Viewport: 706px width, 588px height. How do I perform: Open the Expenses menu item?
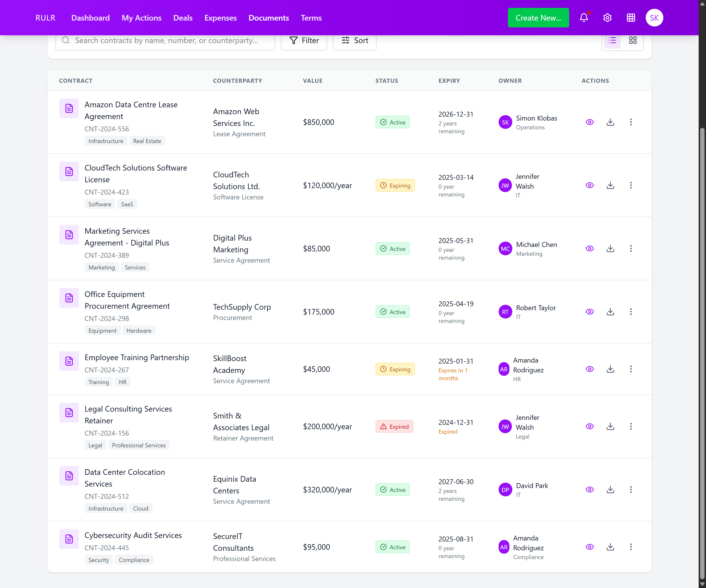point(221,18)
